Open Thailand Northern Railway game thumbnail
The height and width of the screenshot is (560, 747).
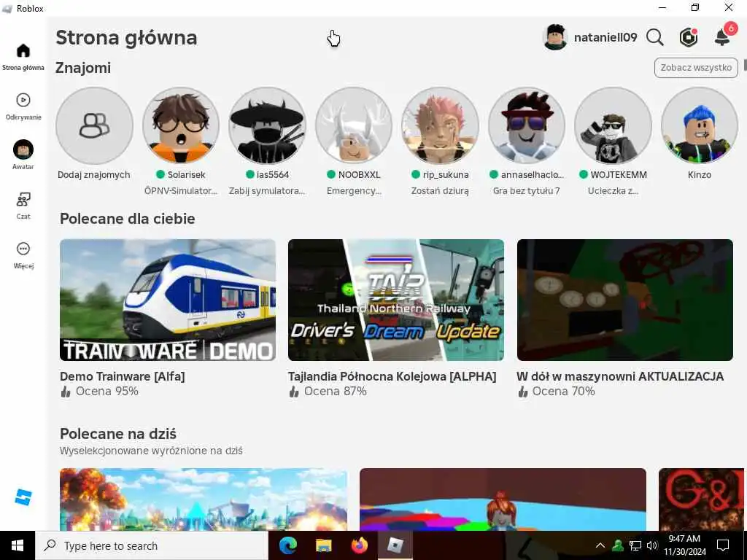396,300
